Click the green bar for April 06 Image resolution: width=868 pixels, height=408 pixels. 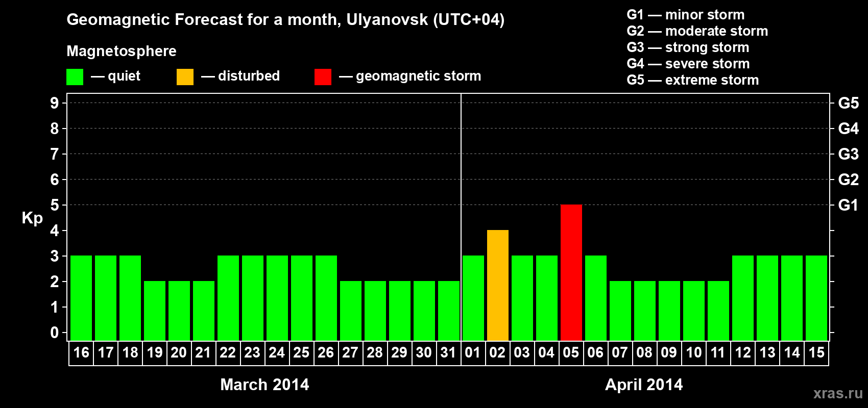[596, 298]
